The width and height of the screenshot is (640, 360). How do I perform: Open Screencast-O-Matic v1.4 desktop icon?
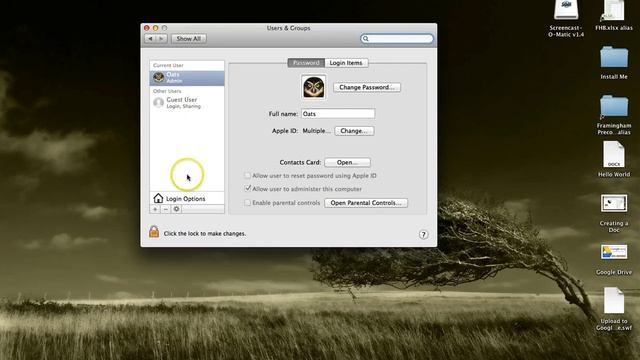(566, 18)
